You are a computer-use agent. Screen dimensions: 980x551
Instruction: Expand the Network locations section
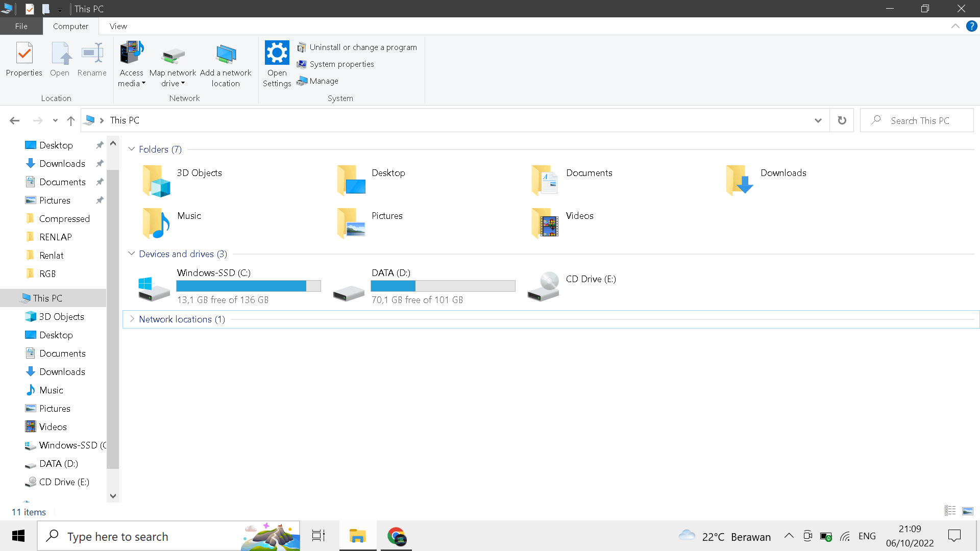point(132,319)
